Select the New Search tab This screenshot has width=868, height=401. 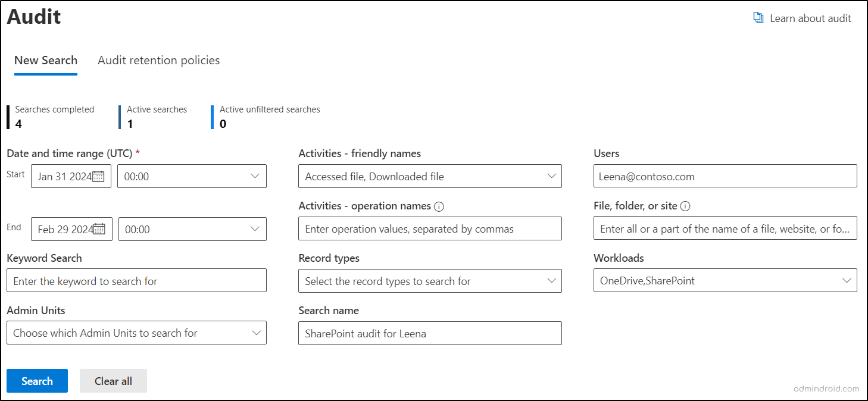[x=46, y=60]
